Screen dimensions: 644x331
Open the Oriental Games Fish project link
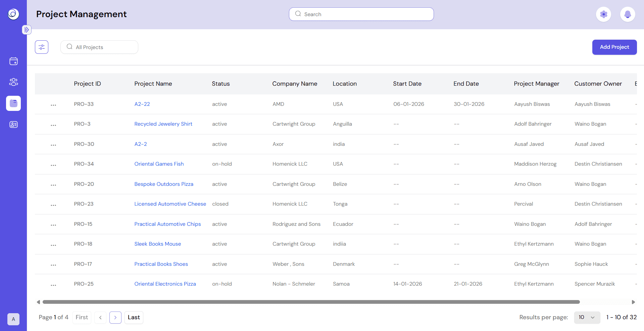[159, 164]
